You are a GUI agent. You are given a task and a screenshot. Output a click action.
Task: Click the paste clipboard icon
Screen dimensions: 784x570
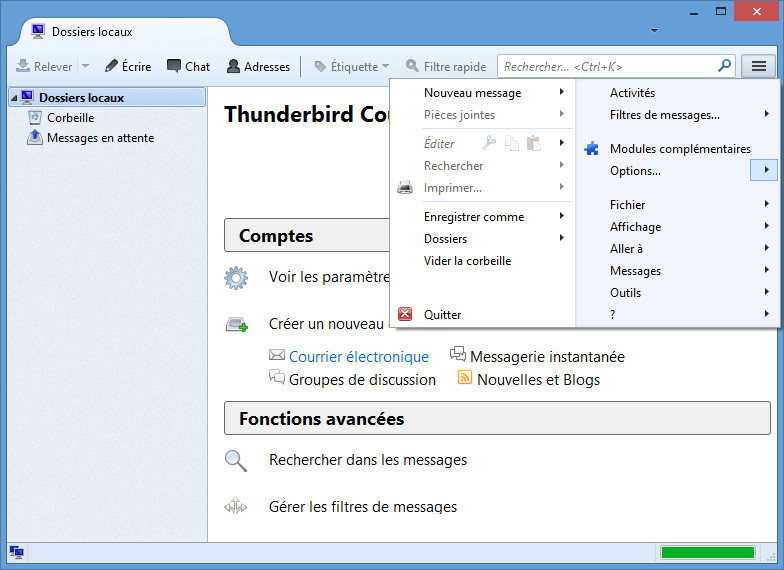pos(534,143)
